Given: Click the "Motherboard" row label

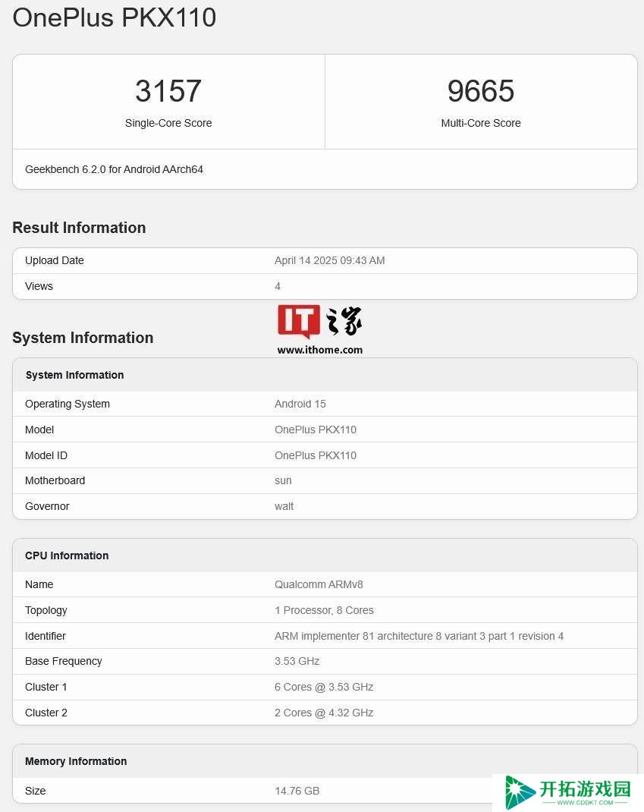Looking at the screenshot, I should pos(55,480).
